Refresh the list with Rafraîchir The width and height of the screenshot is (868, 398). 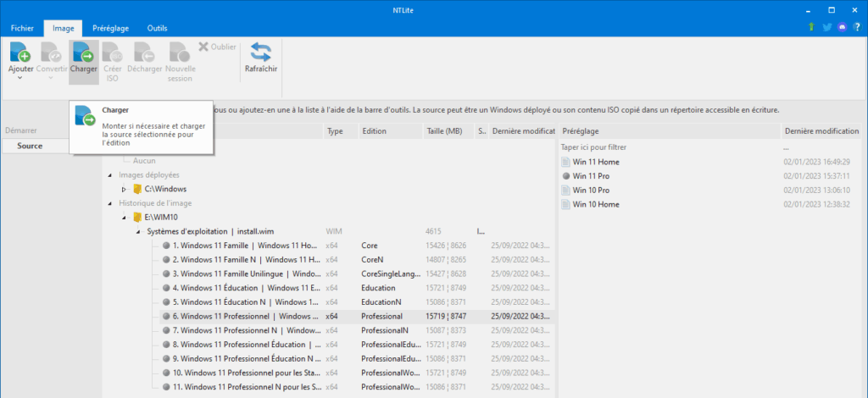pos(261,58)
